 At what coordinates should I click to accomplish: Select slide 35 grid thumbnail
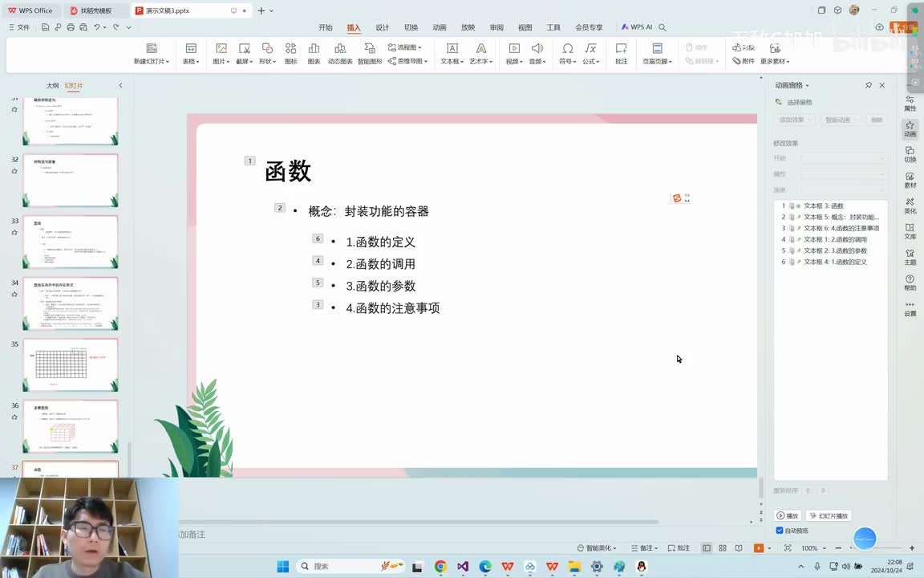70,364
